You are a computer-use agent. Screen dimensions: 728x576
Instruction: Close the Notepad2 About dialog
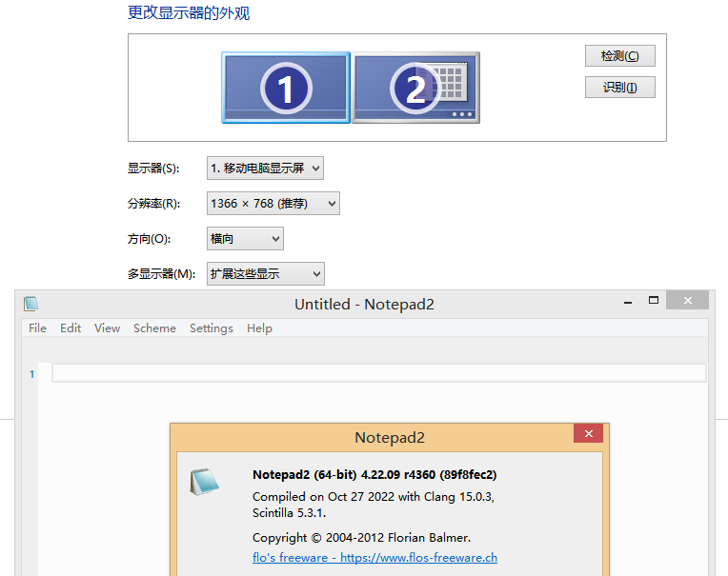(588, 433)
